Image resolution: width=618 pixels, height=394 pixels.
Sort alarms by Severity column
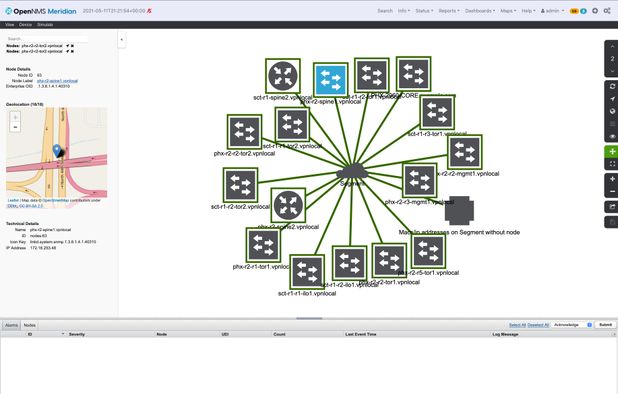[76, 334]
